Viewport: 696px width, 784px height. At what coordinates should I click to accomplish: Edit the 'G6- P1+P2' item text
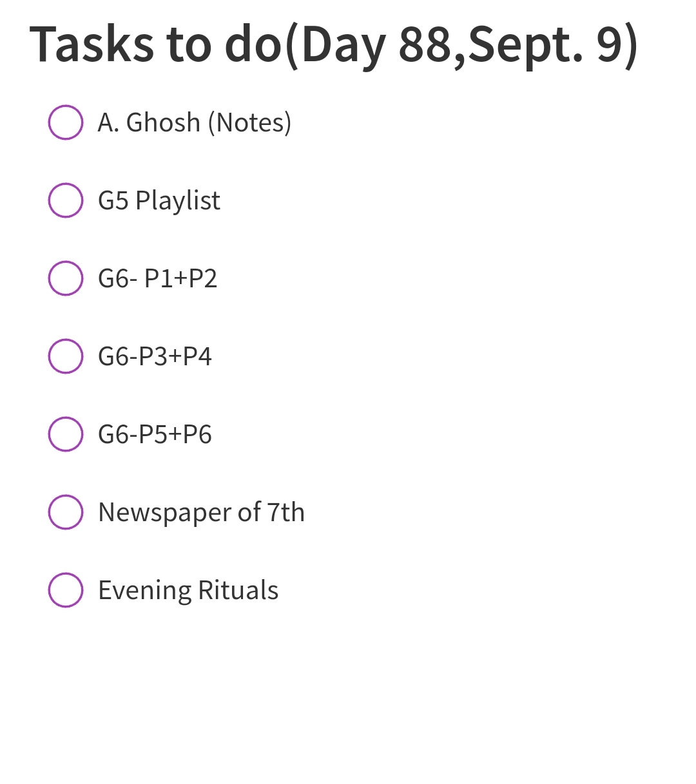pos(157,278)
